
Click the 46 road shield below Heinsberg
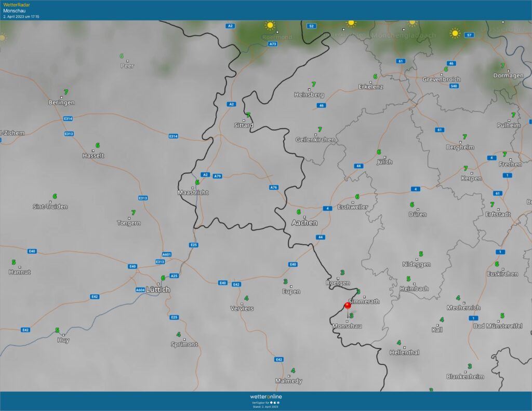321,105
